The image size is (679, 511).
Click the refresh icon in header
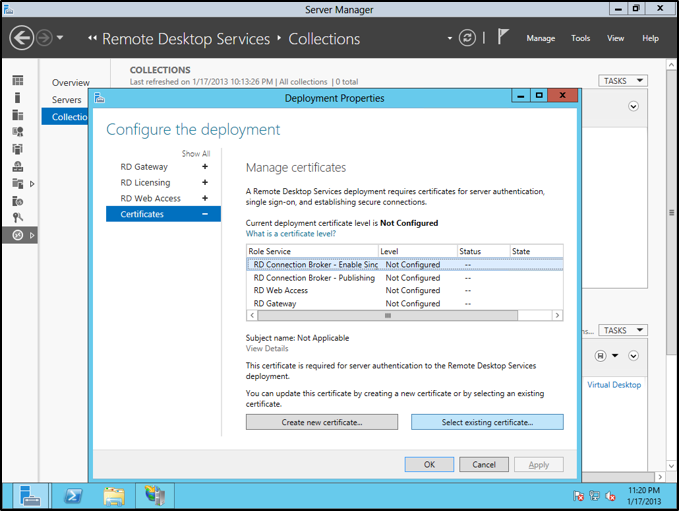pyautogui.click(x=467, y=38)
